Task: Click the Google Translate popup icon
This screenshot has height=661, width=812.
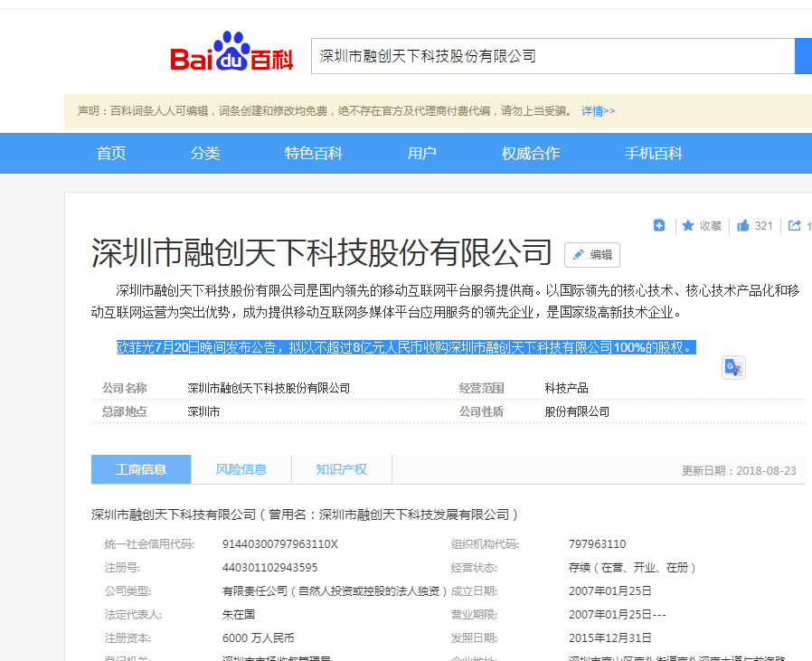Action: click(x=733, y=368)
